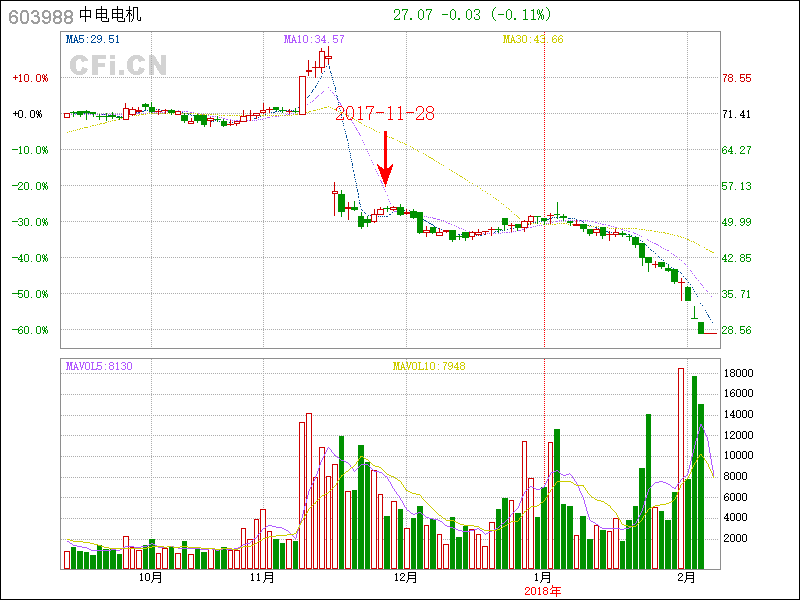Click the 10月 label on time axis
This screenshot has width=800, height=600.
click(x=150, y=577)
